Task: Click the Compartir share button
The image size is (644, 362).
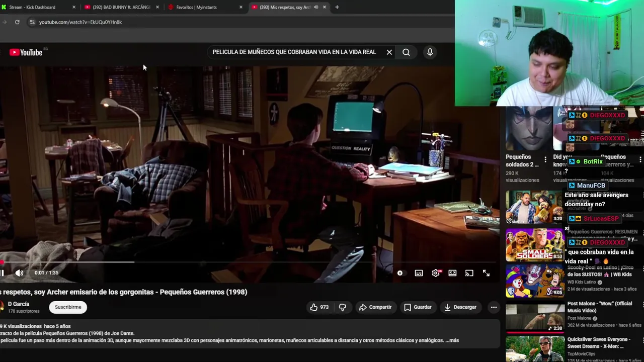Action: point(375,307)
